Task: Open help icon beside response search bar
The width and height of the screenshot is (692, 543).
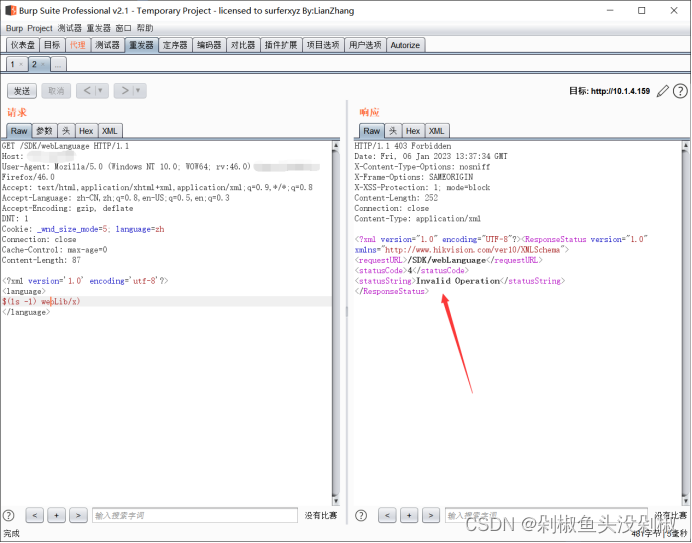Action: (x=361, y=515)
